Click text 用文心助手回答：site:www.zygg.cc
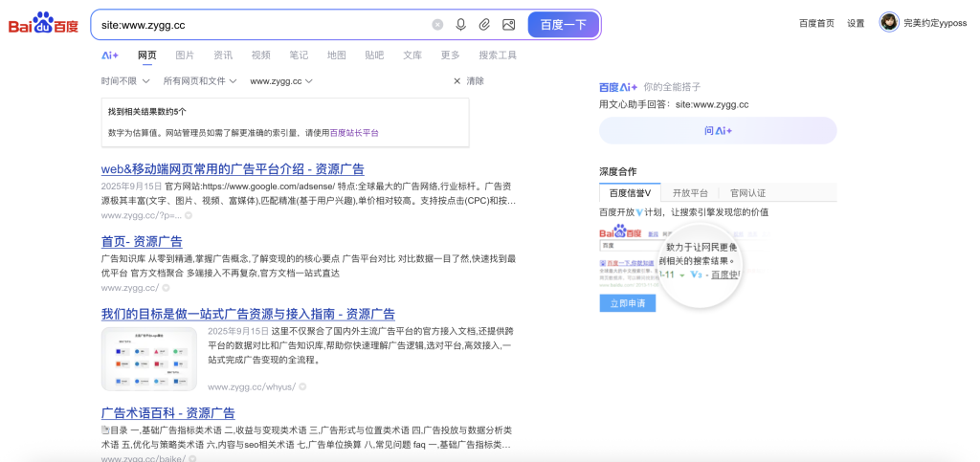Viewport: 980px width, 462px height. [x=674, y=104]
